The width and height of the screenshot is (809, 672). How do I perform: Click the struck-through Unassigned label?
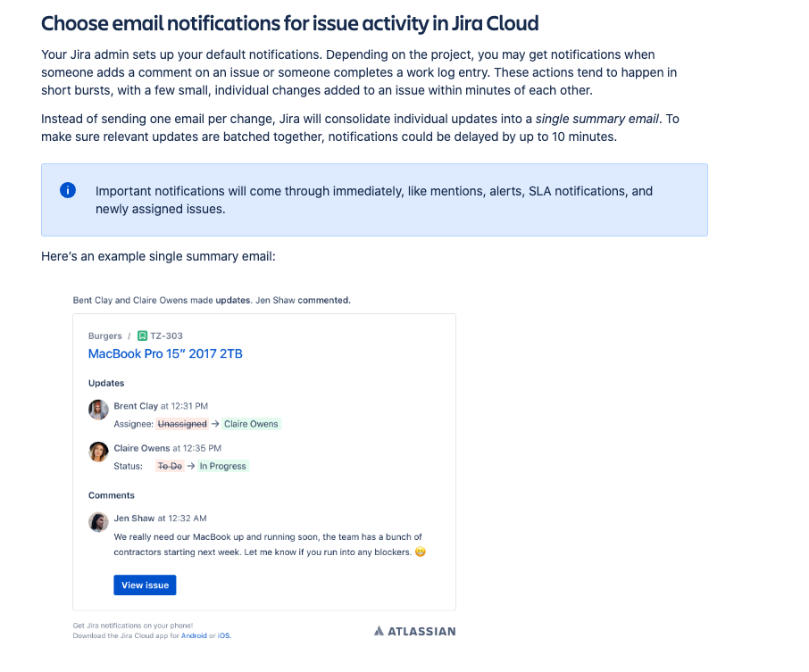point(182,424)
